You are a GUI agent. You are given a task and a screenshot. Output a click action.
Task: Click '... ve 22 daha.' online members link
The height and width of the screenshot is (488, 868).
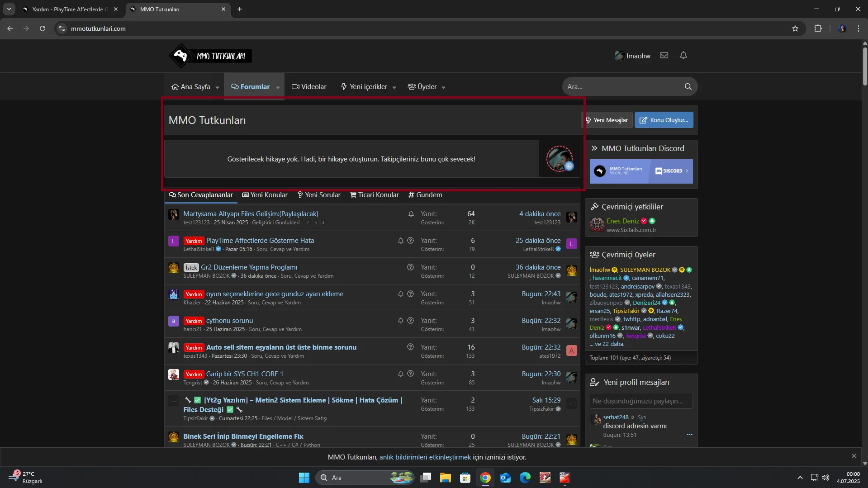[607, 344]
